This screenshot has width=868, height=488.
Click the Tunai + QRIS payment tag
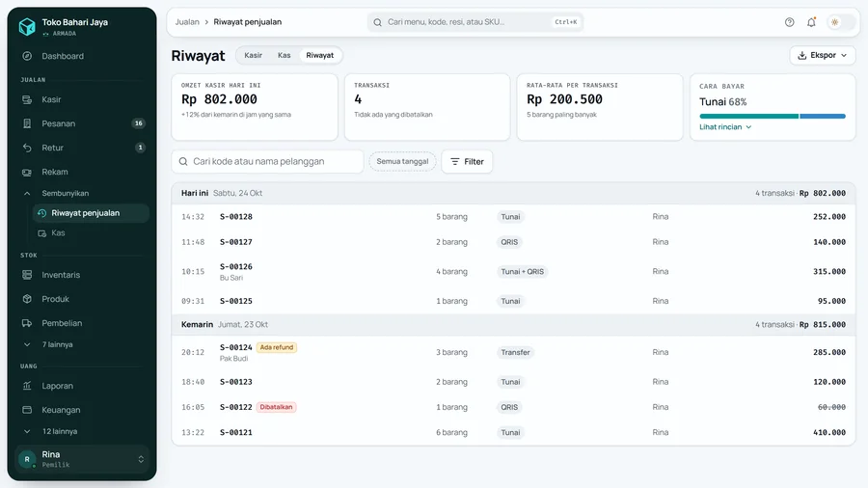522,272
